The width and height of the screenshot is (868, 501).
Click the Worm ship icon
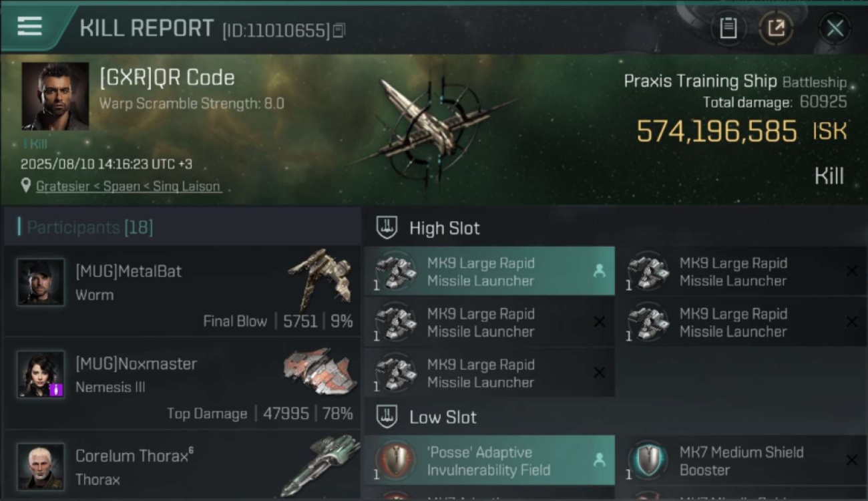pos(319,277)
